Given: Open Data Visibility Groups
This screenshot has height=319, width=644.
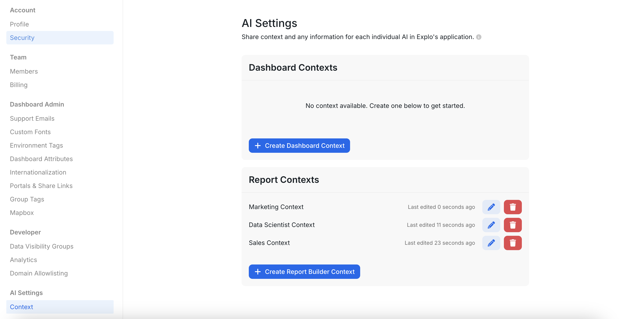Looking at the screenshot, I should point(42,246).
